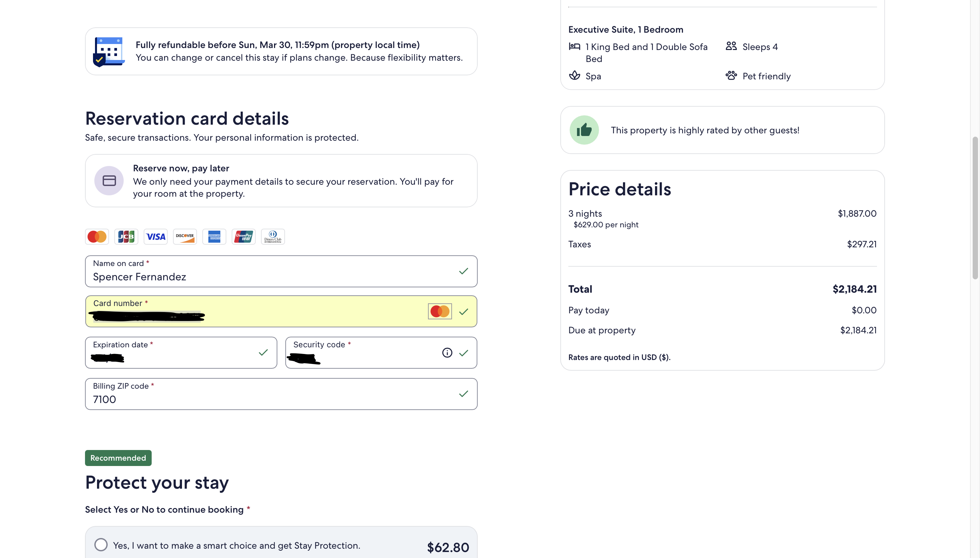The height and width of the screenshot is (558, 980).
Task: Click the American Express card icon
Action: click(214, 236)
